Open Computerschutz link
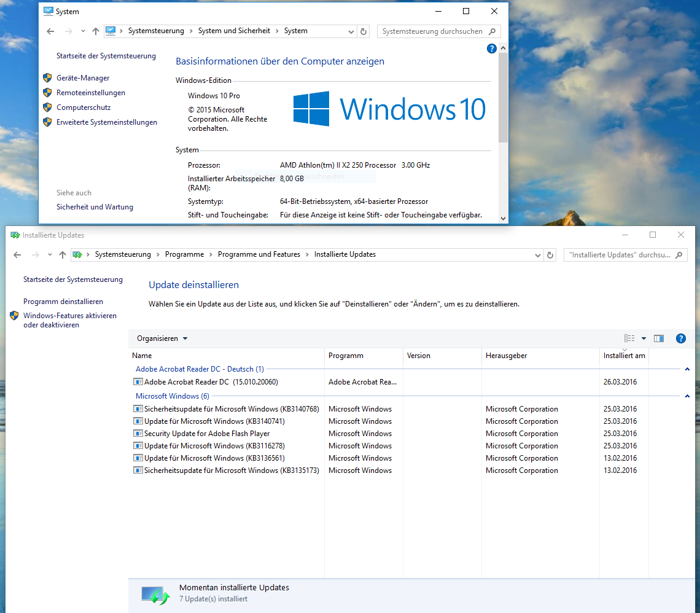Viewport: 700px width, 613px height. 84,107
